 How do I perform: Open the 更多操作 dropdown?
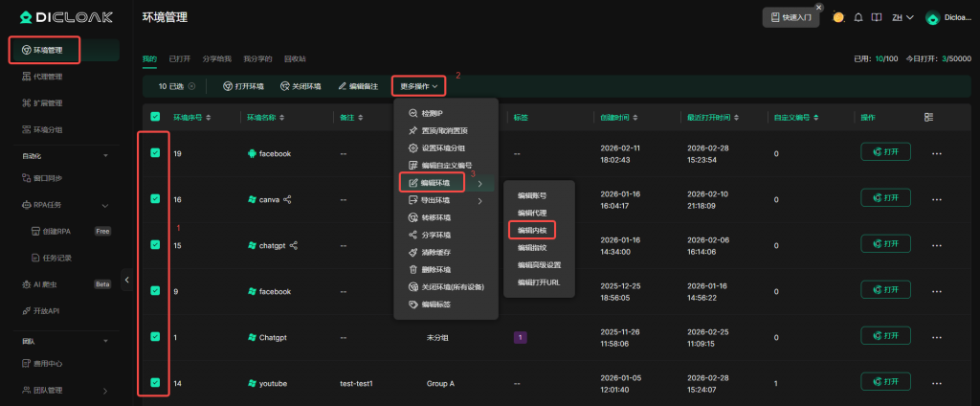(x=419, y=86)
